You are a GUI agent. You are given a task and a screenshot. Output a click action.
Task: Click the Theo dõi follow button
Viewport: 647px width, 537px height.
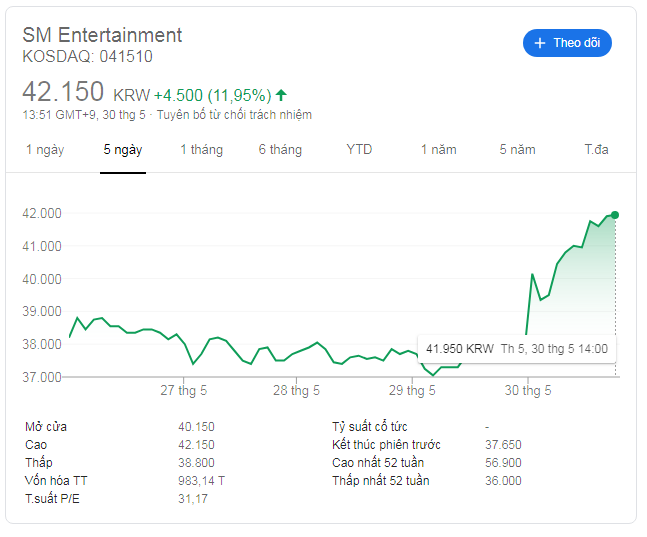(567, 43)
